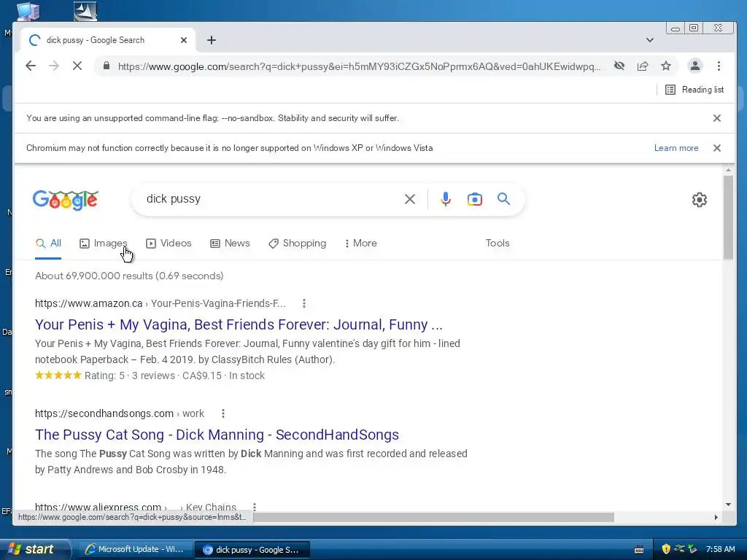747x560 pixels.
Task: Click Google Search taskbar button
Action: pyautogui.click(x=252, y=550)
